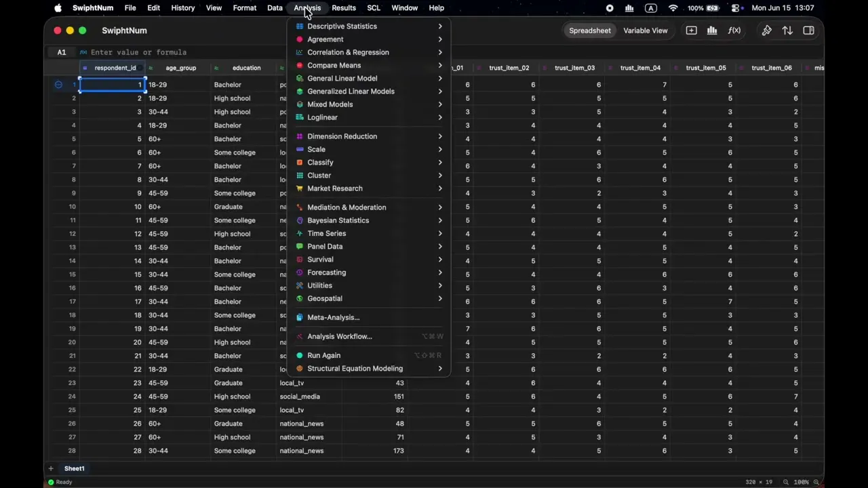Click the Descriptive Statistics menu icon
The width and height of the screenshot is (868, 488).
pos(300,26)
